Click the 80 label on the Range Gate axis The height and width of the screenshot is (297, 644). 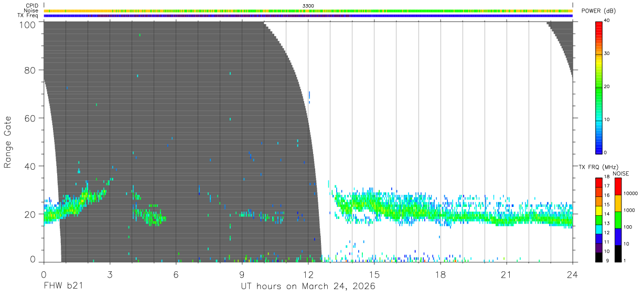pyautogui.click(x=30, y=70)
